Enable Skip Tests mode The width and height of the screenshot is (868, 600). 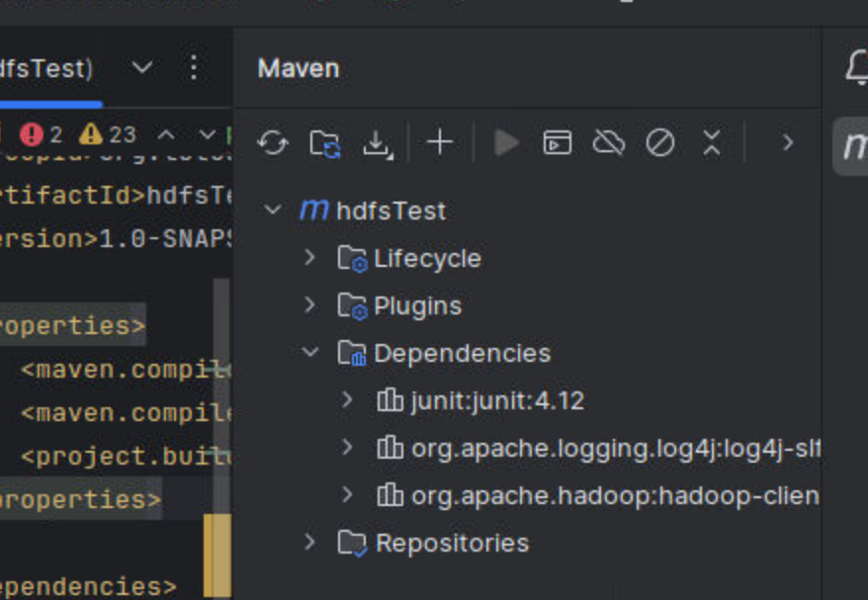(660, 141)
